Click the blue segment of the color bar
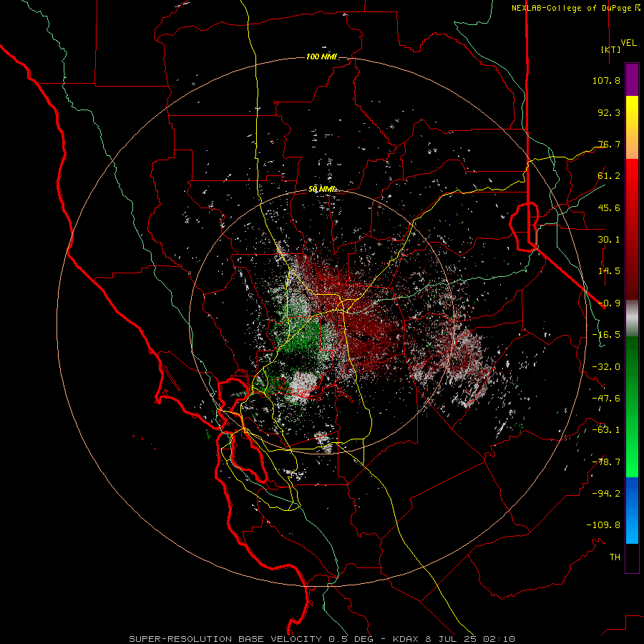The height and width of the screenshot is (644, 644). tap(632, 510)
